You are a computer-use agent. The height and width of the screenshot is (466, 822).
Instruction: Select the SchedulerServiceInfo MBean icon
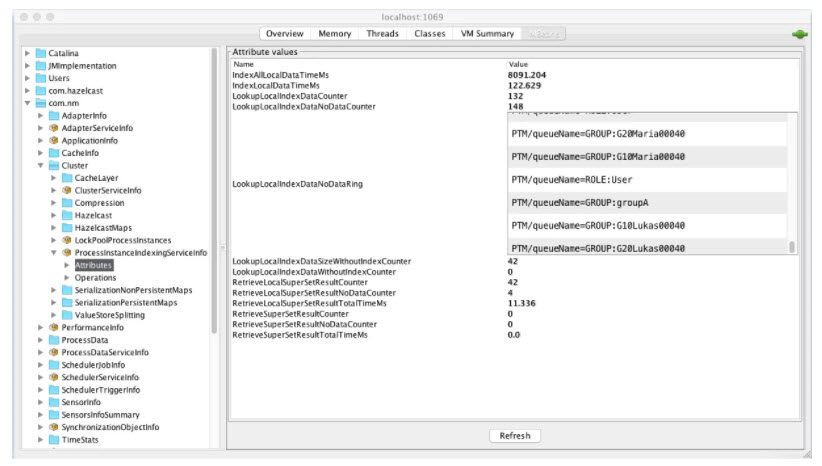[x=54, y=377]
